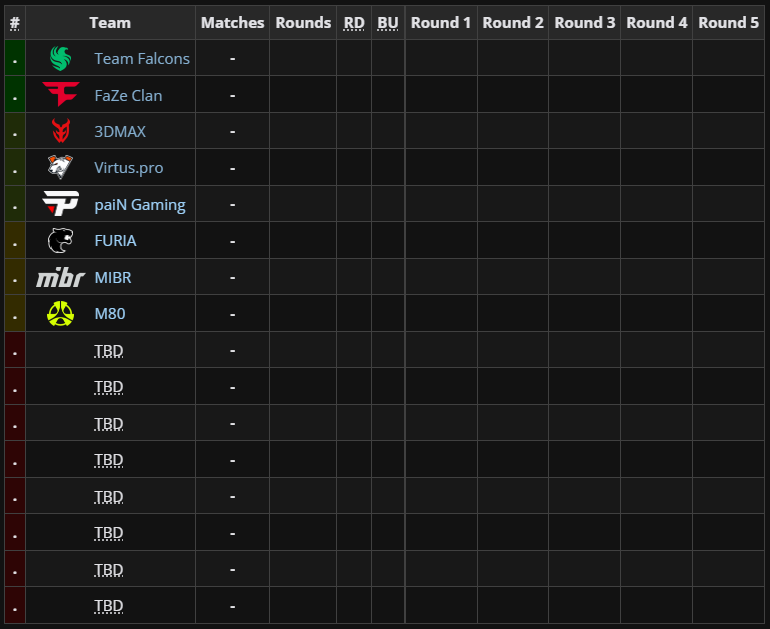Screen dimensions: 770x629
Task: Click the paiN Gaming logo
Action: 60,204
